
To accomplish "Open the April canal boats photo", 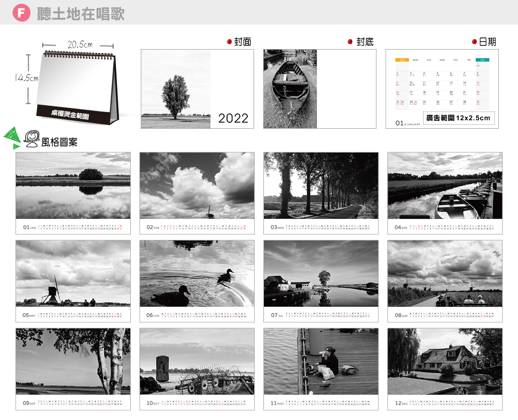I will click(445, 186).
